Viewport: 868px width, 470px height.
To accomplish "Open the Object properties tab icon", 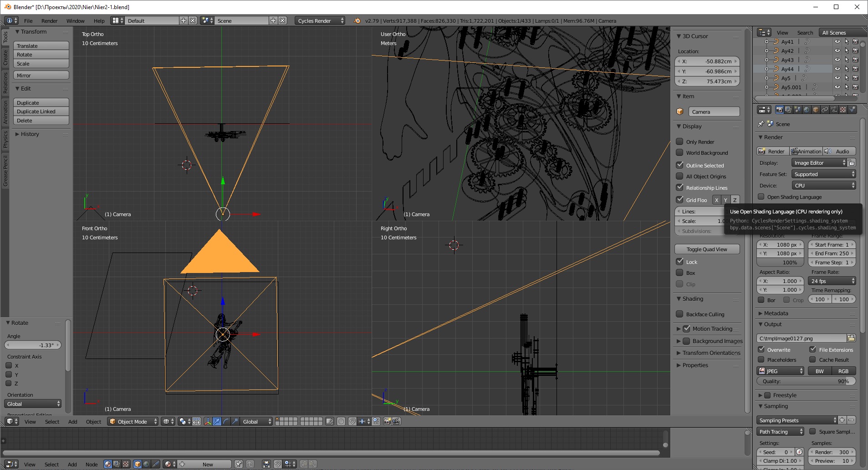I will coord(816,110).
